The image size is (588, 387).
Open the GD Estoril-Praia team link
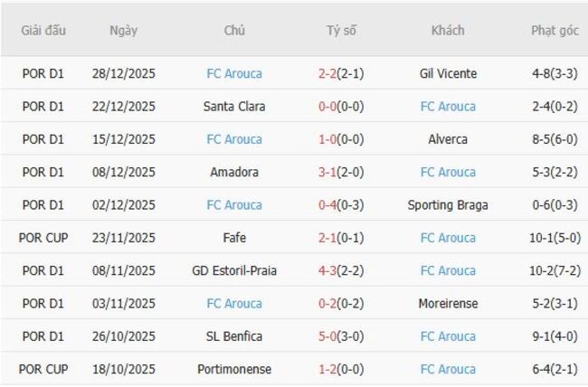pyautogui.click(x=234, y=270)
